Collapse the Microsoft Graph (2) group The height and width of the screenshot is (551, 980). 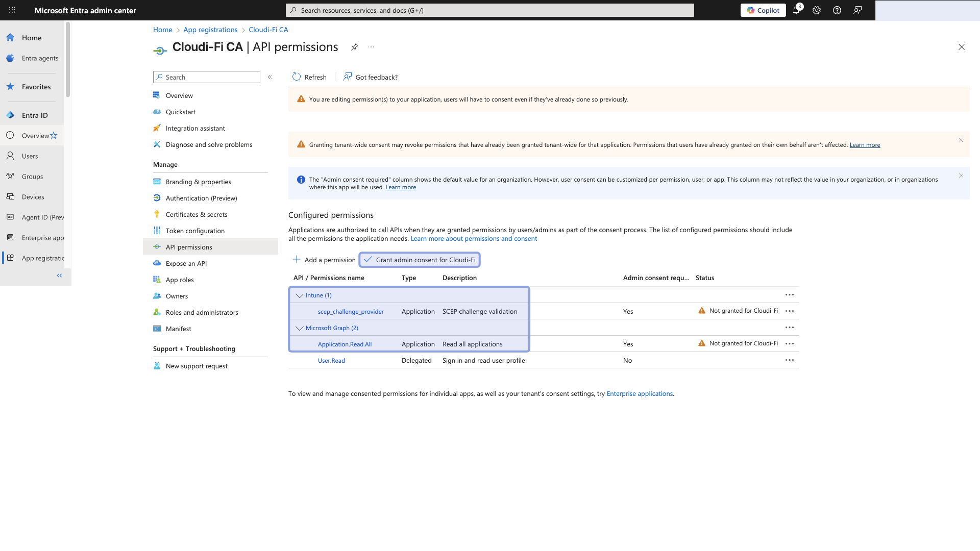(300, 328)
